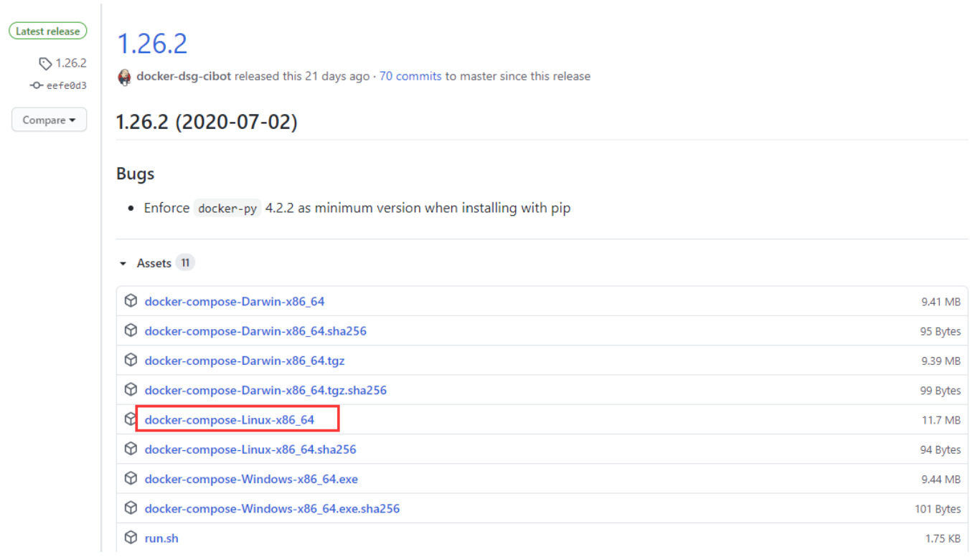Click the commit icon next to eefe0d3

tap(37, 85)
